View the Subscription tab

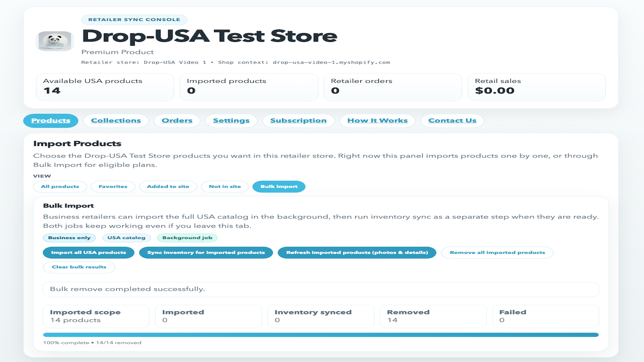click(298, 121)
